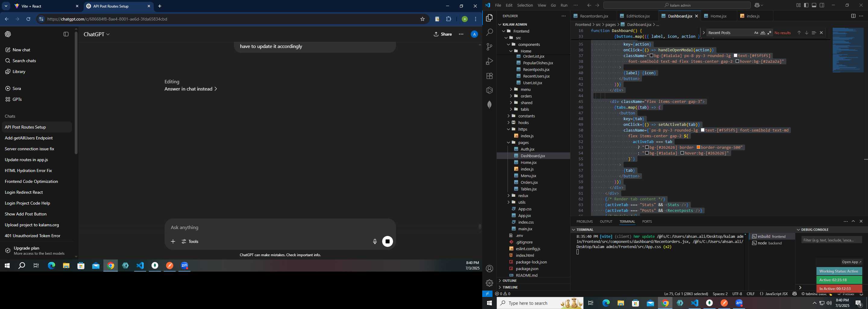The image size is (868, 309).
Task: Open the Selection menu in VS Code
Action: coord(525,5)
